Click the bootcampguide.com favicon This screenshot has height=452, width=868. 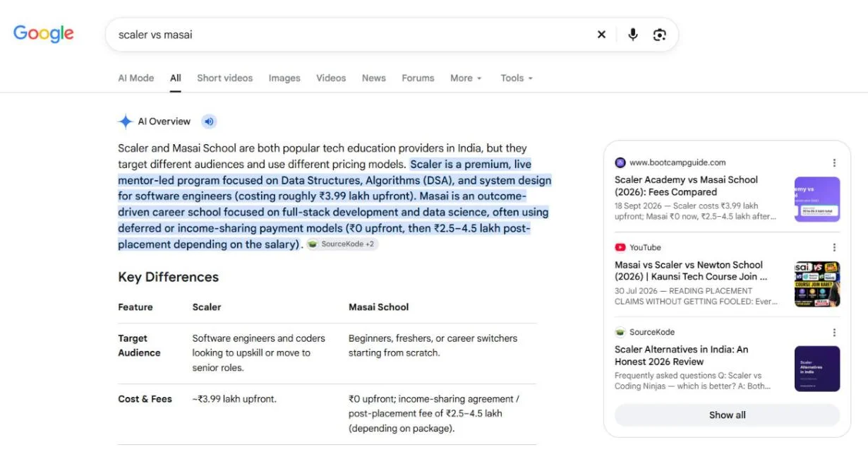pos(620,162)
